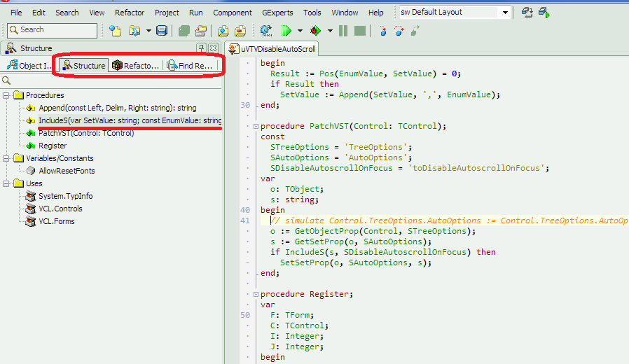Collapse the Procedures tree node

coord(6,95)
